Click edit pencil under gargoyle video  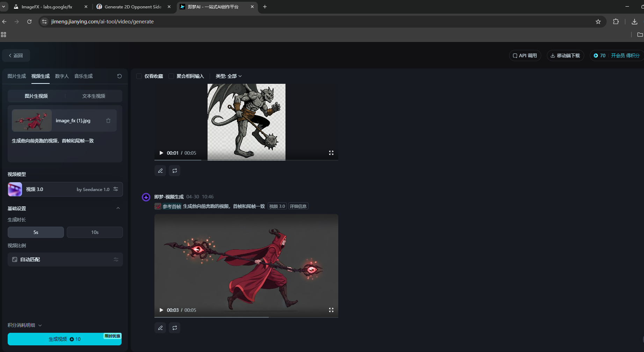160,171
